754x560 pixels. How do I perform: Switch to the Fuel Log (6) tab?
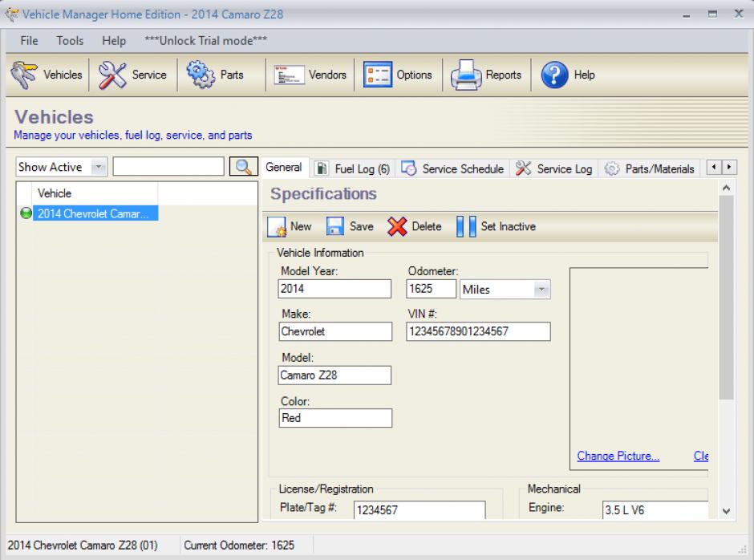tap(353, 168)
